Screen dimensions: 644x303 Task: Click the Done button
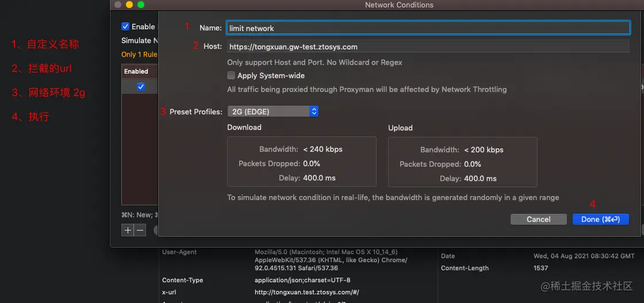(600, 219)
